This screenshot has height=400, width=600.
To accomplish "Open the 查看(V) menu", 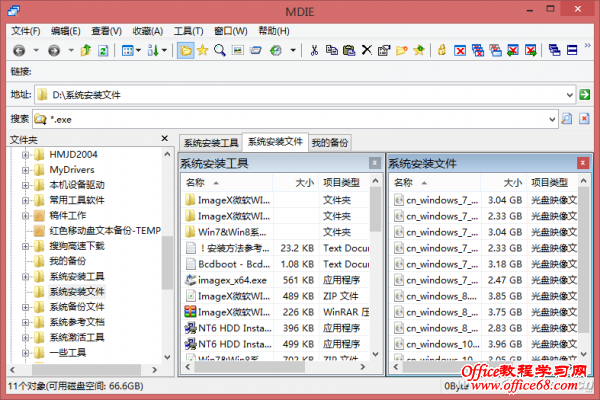I will point(107,31).
